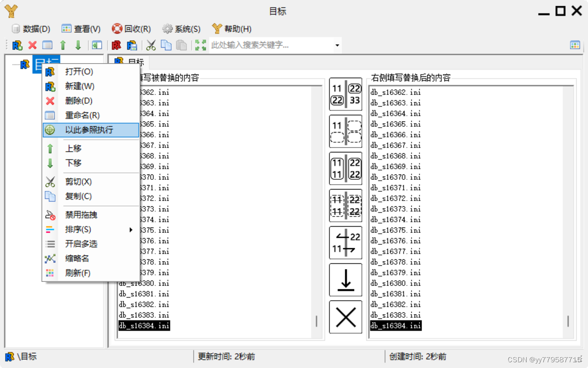The image size is (588, 368).
Task: Click the \目标 path in the status bar
Action: (x=27, y=357)
